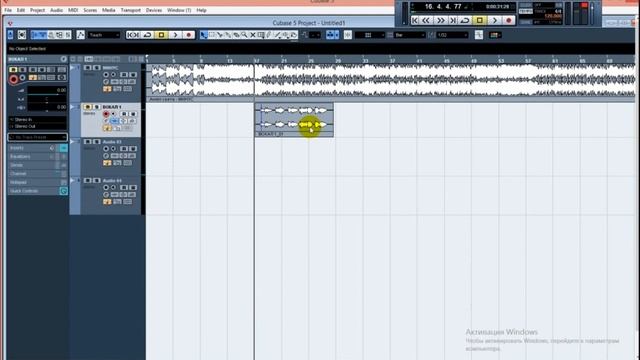Select the Mute X tool
Screen dimensions: 640x360
click(x=253, y=35)
